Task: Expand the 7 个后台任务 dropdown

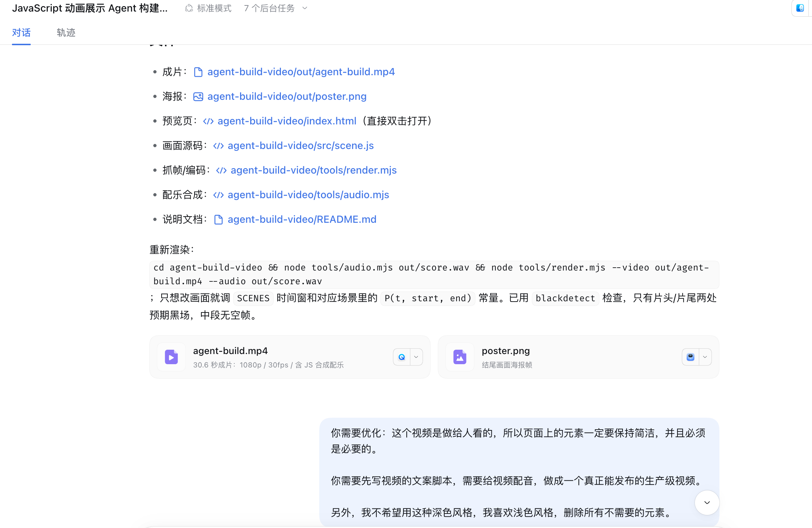Action: 276,8
